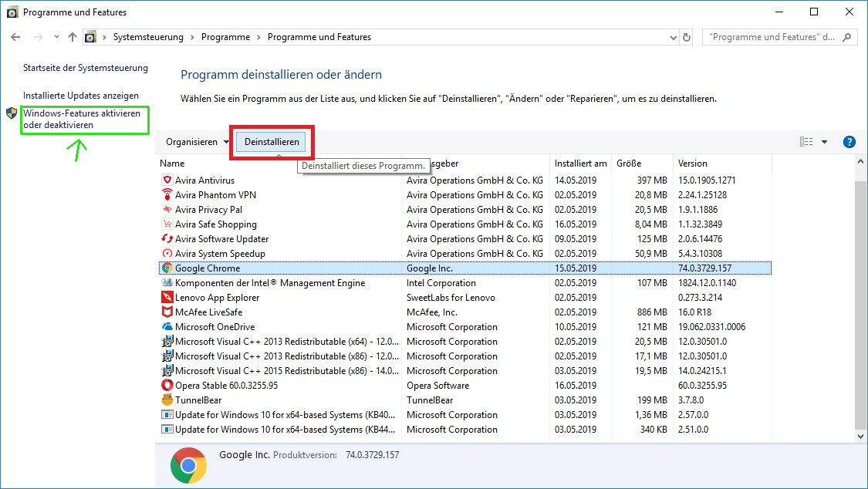
Task: Select the TunnelBear name cell
Action: [x=198, y=400]
